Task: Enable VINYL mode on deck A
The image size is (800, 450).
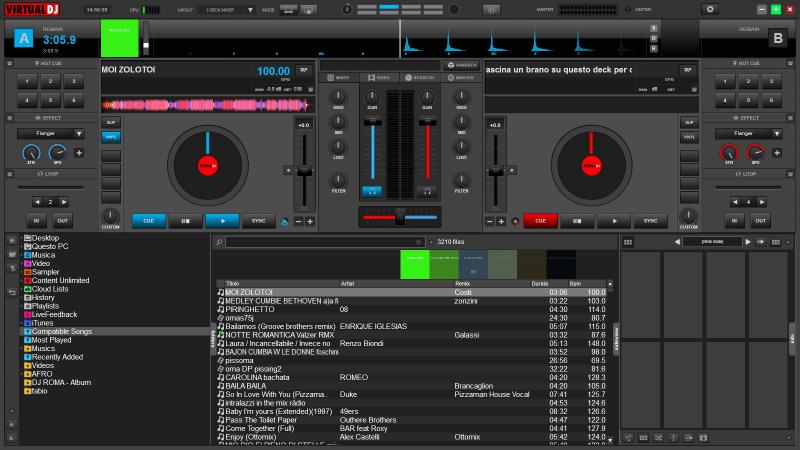Action: pyautogui.click(x=110, y=137)
